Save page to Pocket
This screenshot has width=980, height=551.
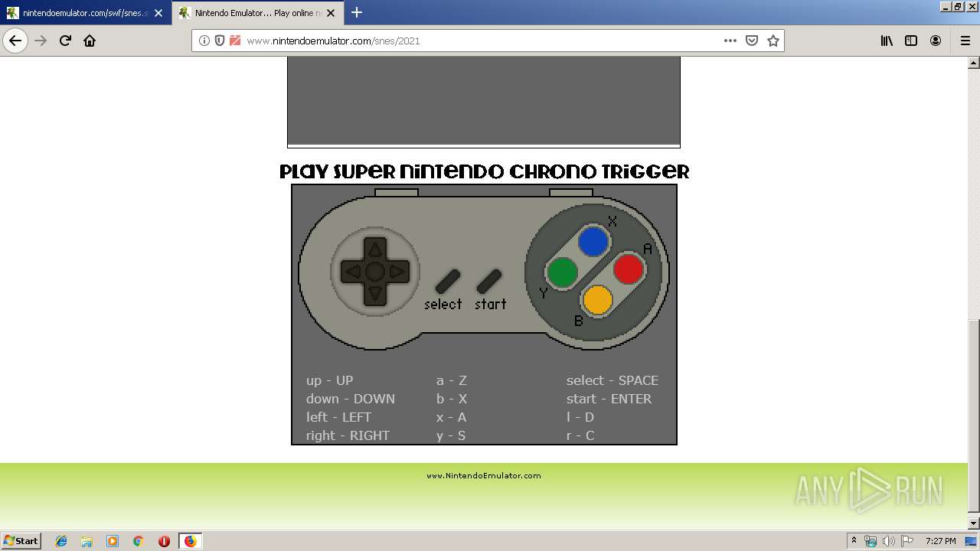click(752, 41)
